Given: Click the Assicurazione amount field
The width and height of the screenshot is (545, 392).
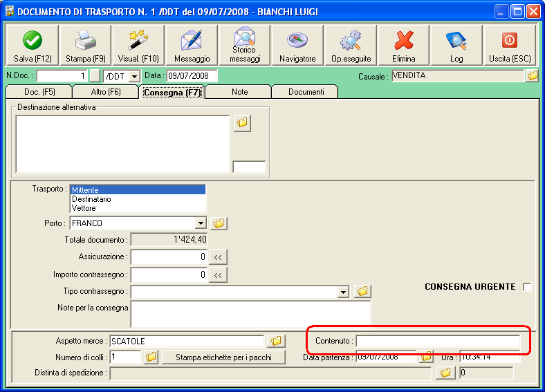Looking at the screenshot, I should click(x=169, y=257).
